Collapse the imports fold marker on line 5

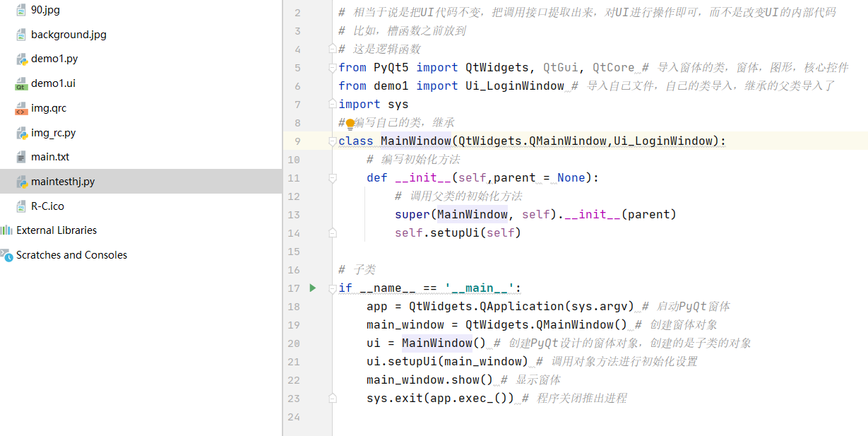pyautogui.click(x=333, y=68)
